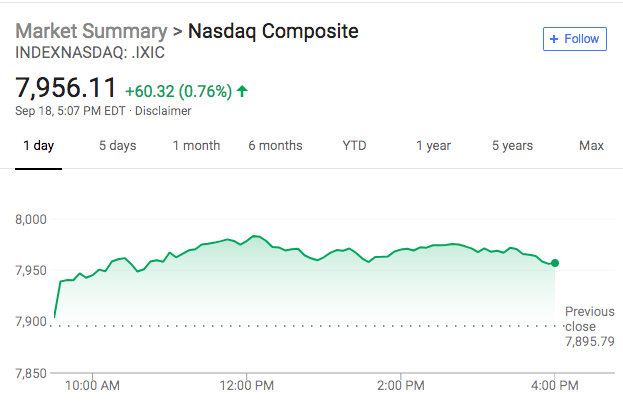
Task: Click the 8,000 y-axis label
Action: 34,219
